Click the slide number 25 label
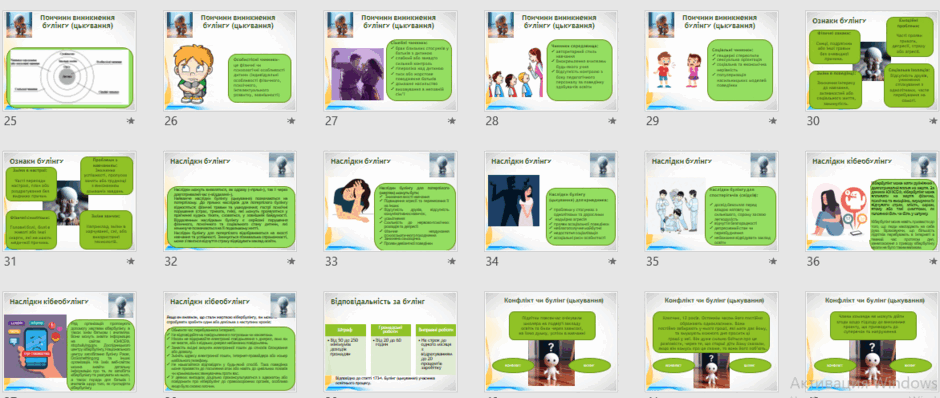Viewport: 940px width, 398px height. point(10,121)
